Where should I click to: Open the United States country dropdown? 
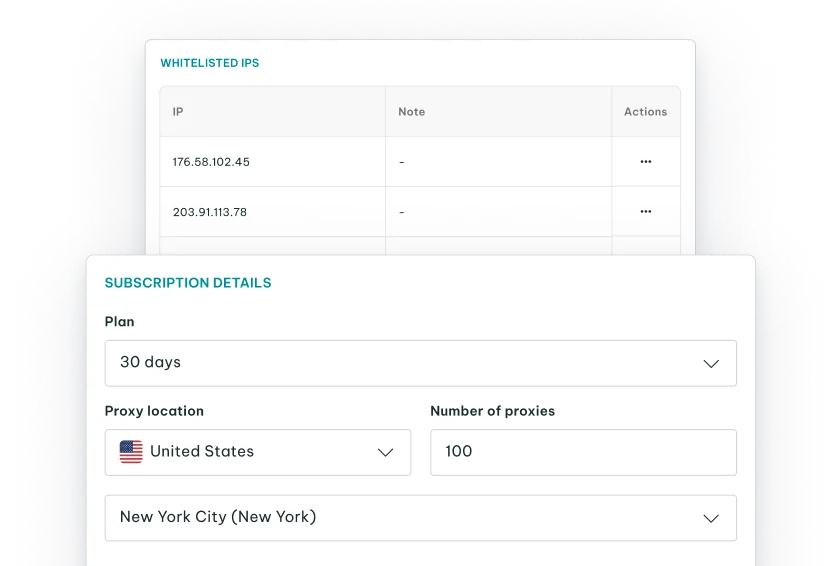(257, 452)
